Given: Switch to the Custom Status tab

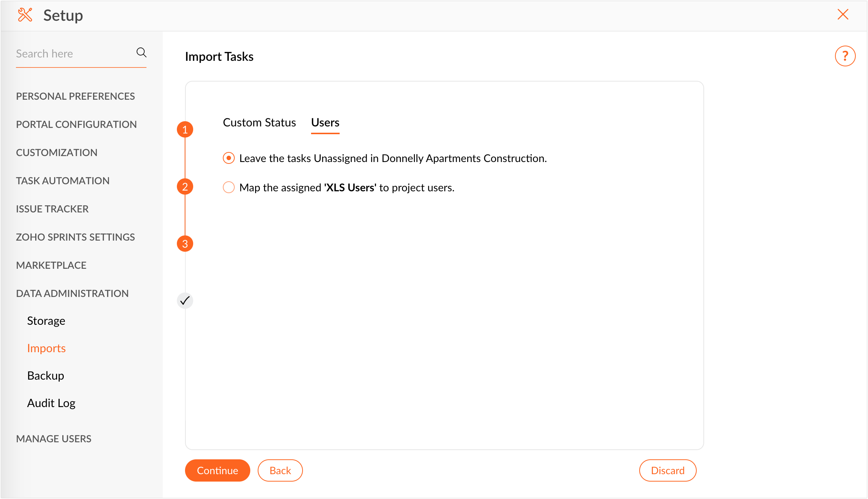Looking at the screenshot, I should click(259, 123).
